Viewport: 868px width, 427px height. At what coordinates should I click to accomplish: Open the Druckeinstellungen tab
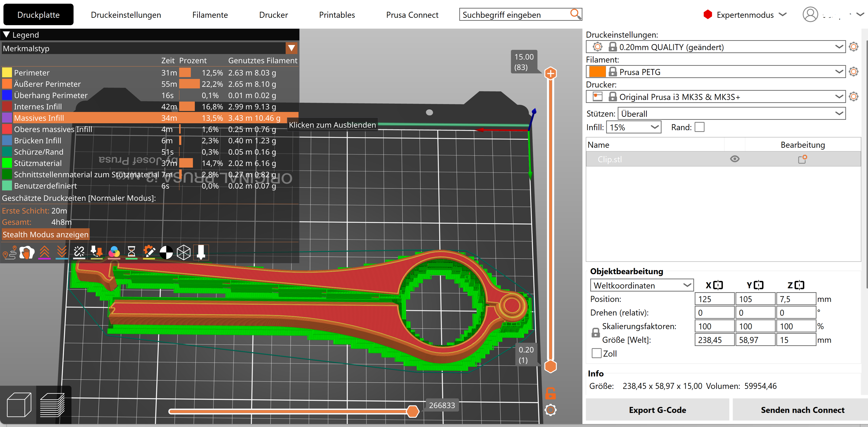[126, 15]
